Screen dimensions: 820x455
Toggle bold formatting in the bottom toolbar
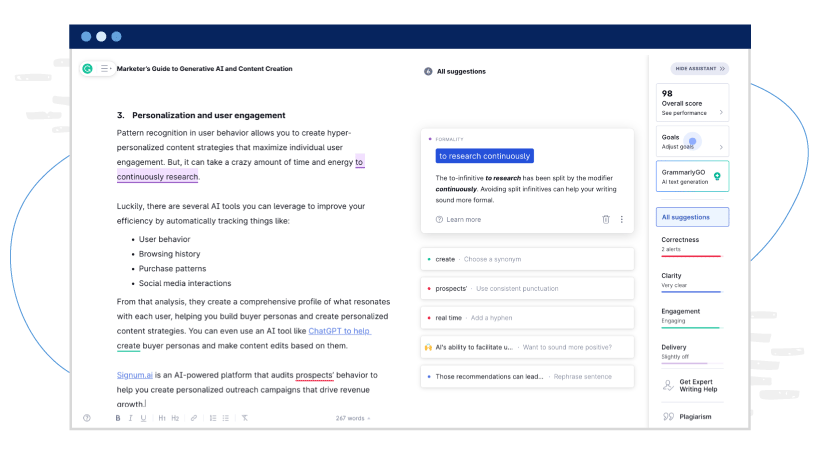pyautogui.click(x=118, y=418)
